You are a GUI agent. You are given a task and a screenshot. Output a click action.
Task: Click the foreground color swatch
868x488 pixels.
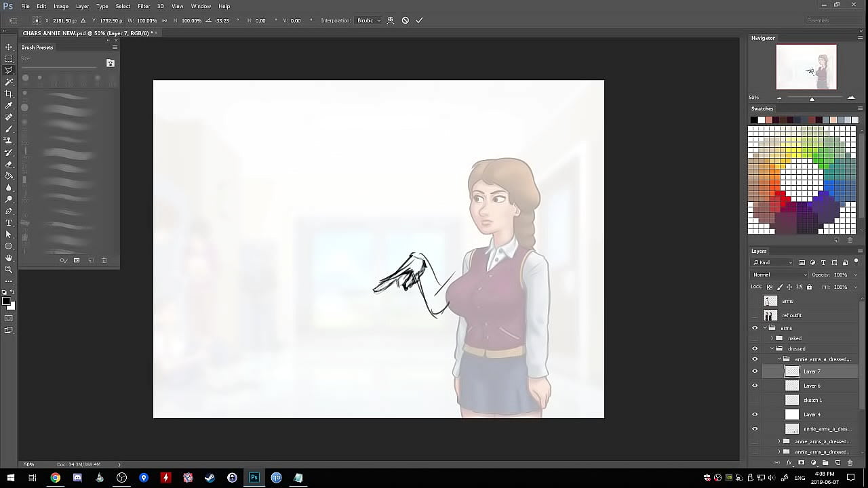coord(6,301)
